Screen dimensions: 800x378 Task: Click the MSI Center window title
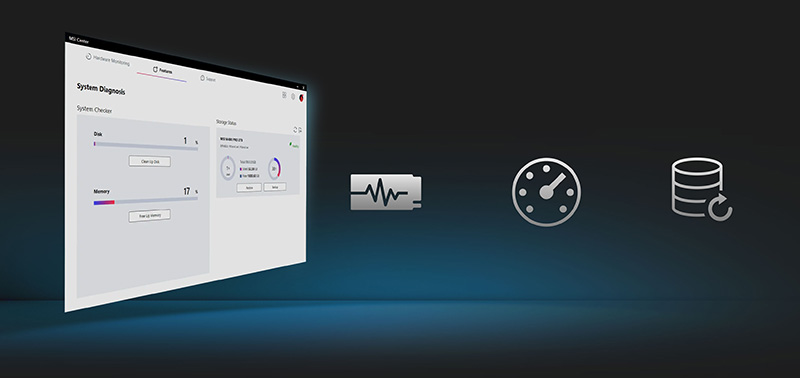click(79, 39)
